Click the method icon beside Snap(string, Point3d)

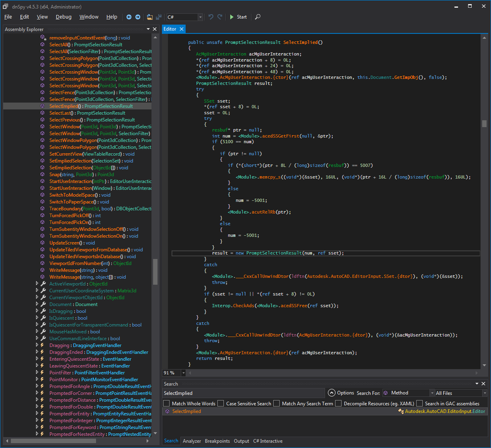point(42,175)
